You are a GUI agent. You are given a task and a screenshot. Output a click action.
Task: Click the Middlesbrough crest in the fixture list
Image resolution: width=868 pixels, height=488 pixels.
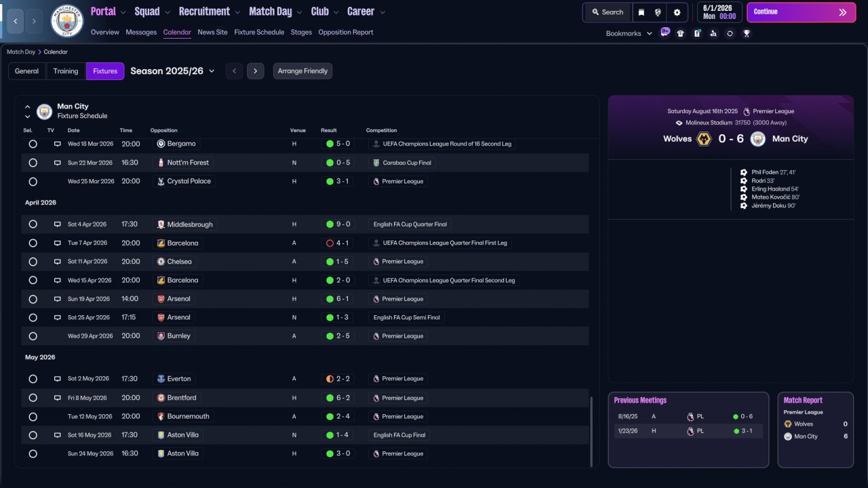(x=161, y=224)
